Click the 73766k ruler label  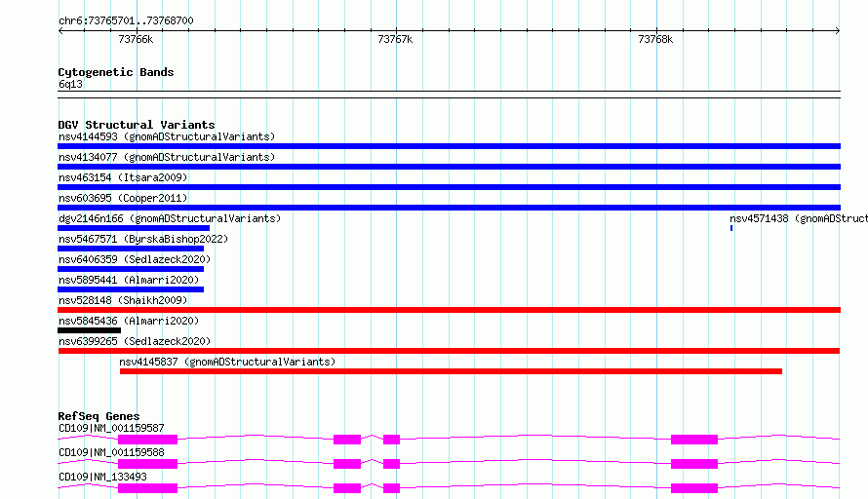(x=136, y=39)
